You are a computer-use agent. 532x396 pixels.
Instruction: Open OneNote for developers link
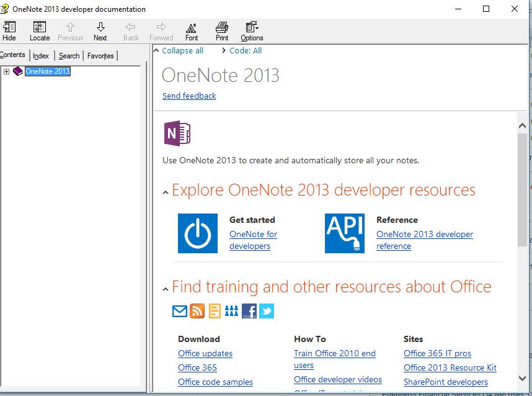point(253,240)
